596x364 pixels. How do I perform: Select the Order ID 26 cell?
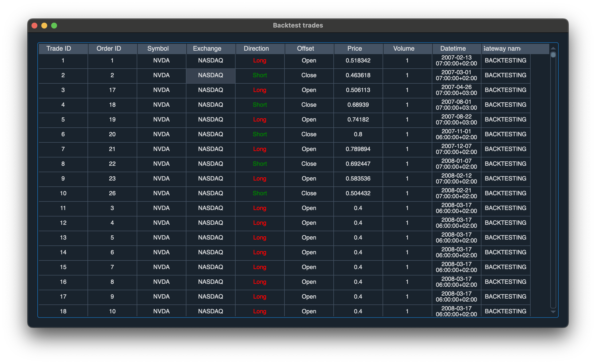112,193
